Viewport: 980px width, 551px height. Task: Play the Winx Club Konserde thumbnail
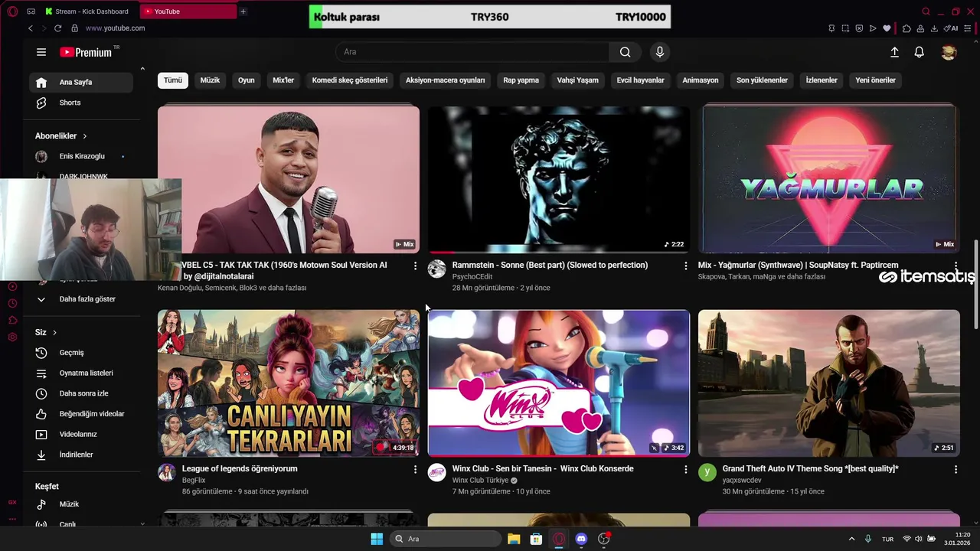coord(559,383)
